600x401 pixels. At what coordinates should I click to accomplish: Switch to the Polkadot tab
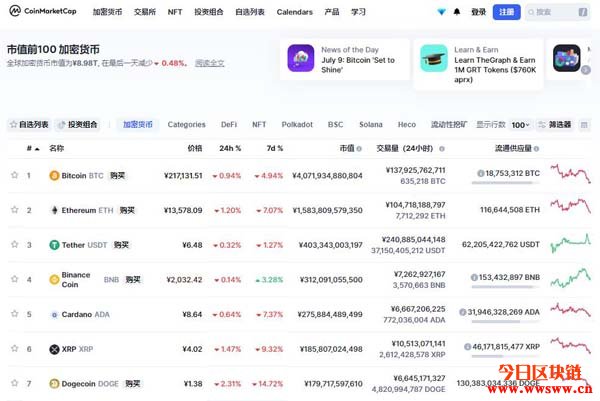tap(297, 125)
